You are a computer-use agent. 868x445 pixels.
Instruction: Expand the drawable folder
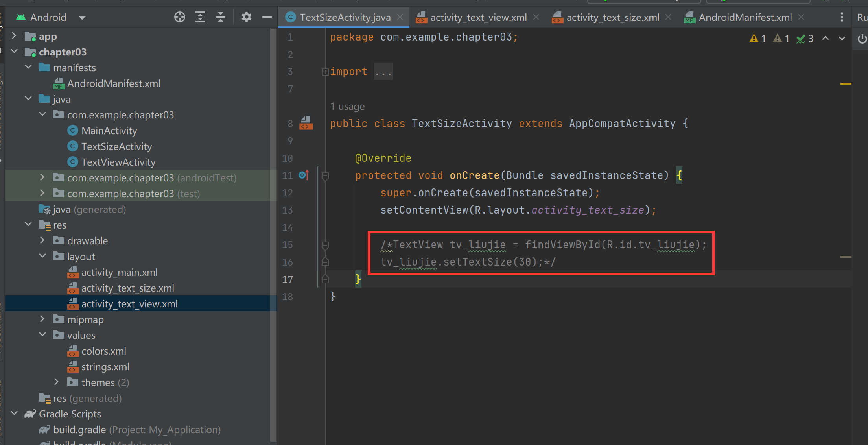42,240
